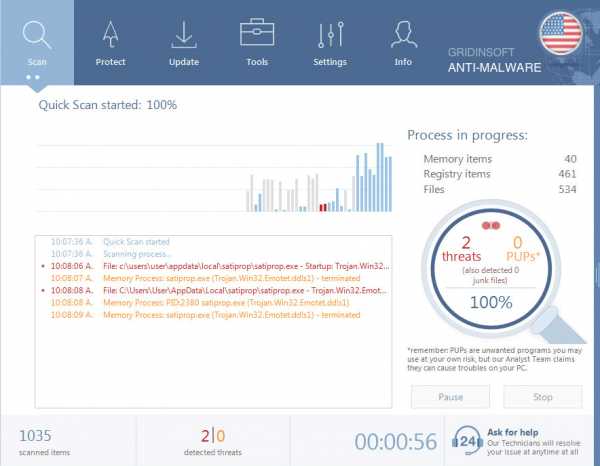This screenshot has width=600, height=466.
Task: Click the 100% progress in magnifier
Action: click(x=491, y=302)
